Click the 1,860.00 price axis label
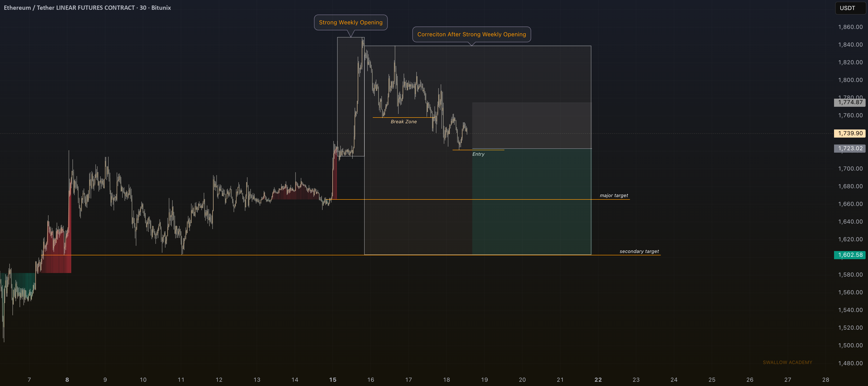Image resolution: width=868 pixels, height=386 pixels. (x=850, y=27)
